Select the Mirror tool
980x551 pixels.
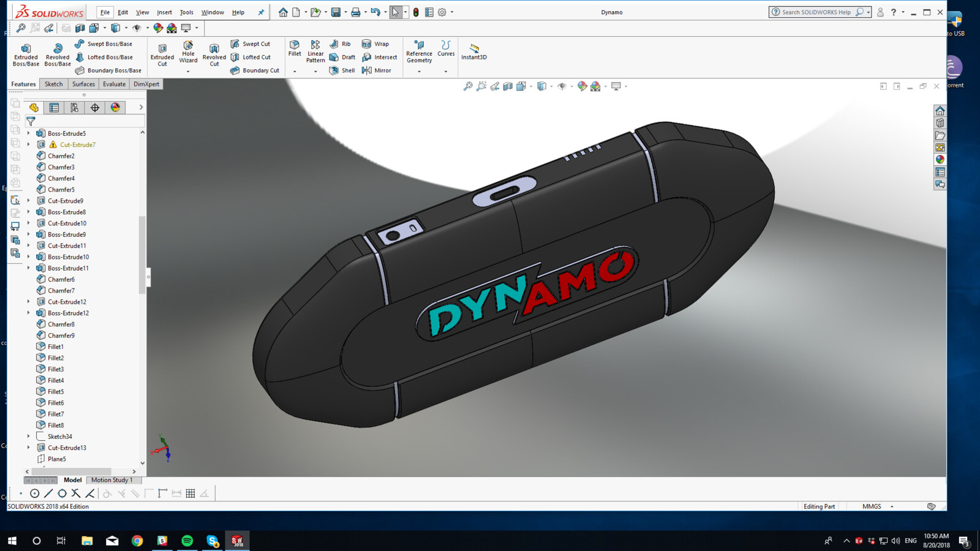[x=376, y=70]
